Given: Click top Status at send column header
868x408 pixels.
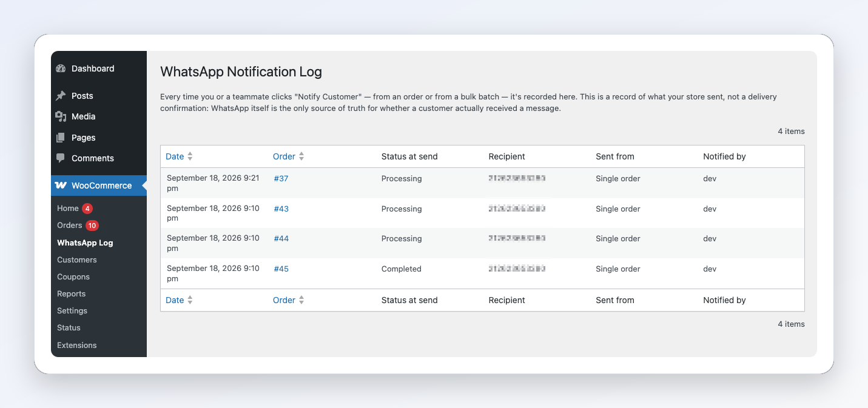Looking at the screenshot, I should [409, 156].
